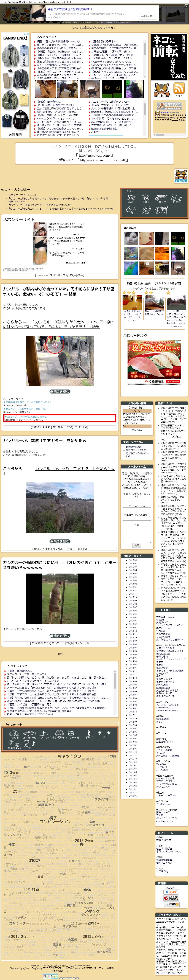Click 続きを読む under the macho pose kangaroo post
The width and height of the screenshot is (189, 980).
60,635
